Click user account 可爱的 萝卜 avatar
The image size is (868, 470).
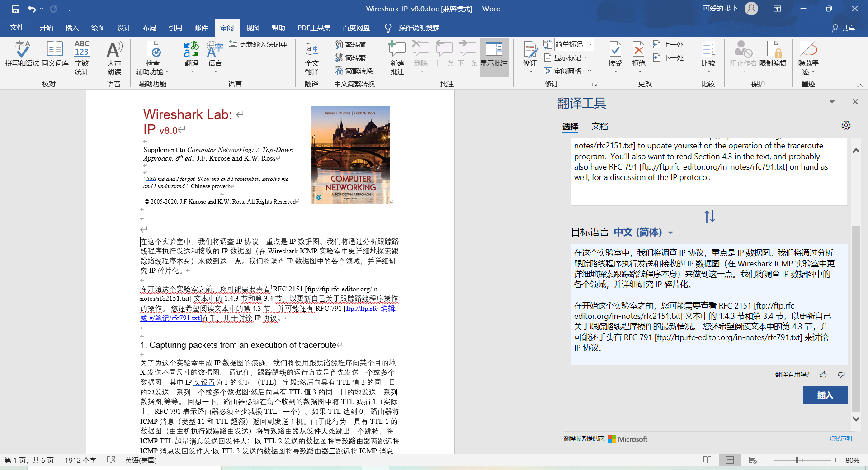point(751,9)
